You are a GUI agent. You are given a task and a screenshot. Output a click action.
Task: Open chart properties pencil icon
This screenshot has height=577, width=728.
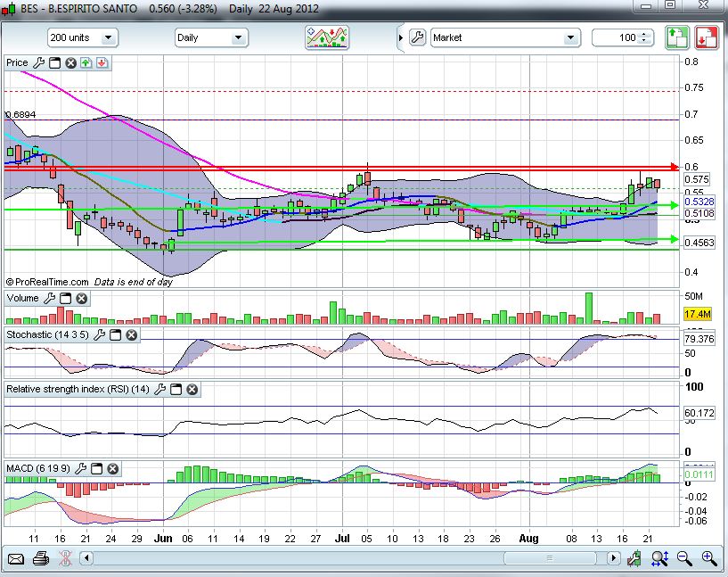click(x=634, y=558)
